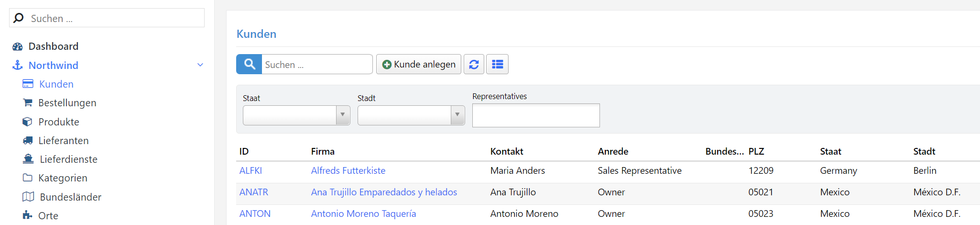Click the Bestellungen cart icon
The height and width of the screenshot is (225, 980).
coord(28,102)
